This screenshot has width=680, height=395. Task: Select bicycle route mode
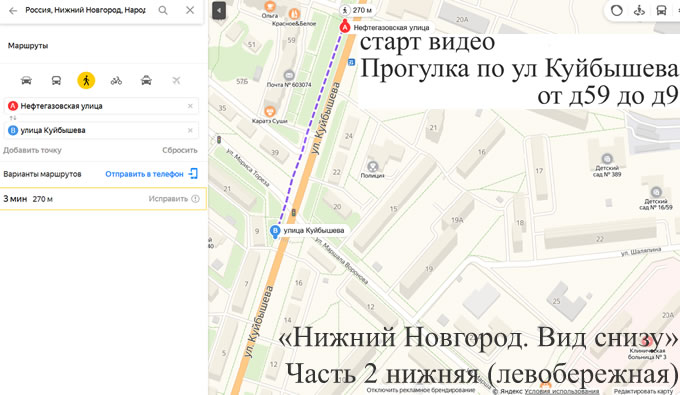(116, 80)
